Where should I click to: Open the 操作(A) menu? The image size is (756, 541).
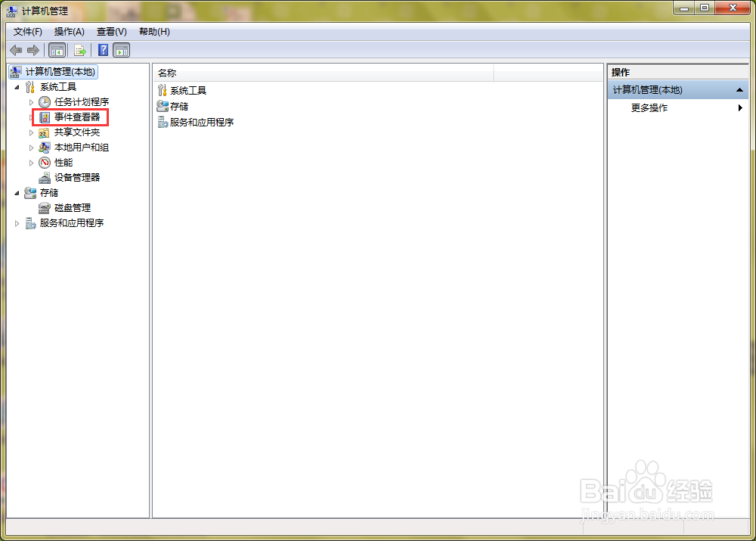point(69,32)
